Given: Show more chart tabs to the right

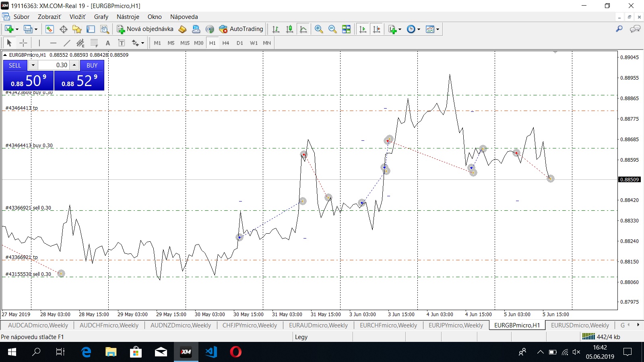Looking at the screenshot, I should 638,325.
